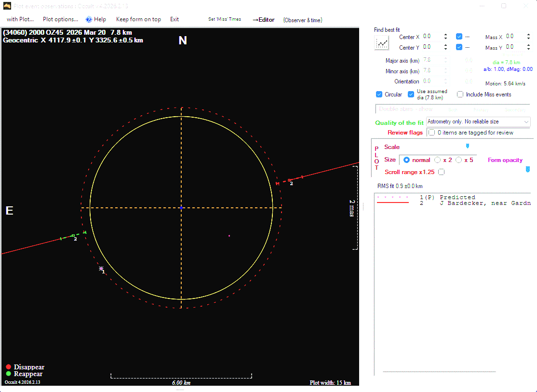Click the red disappear marker on chord 2

pos(289,180)
